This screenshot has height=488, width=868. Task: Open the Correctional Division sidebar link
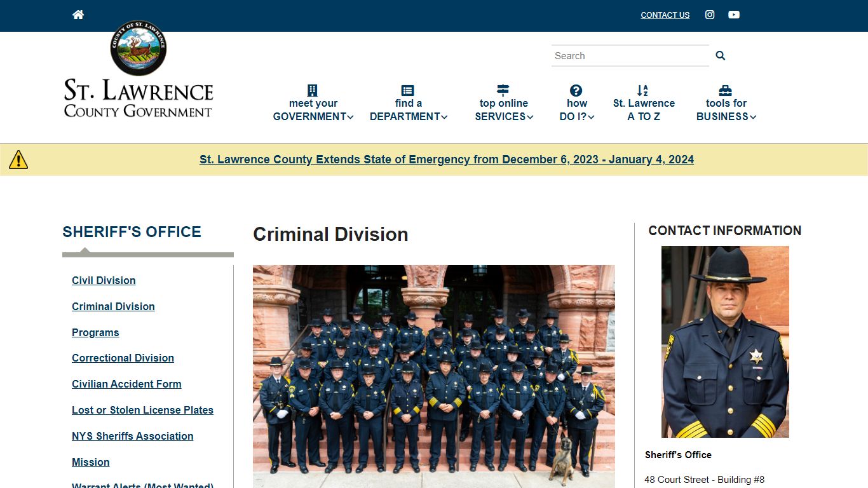(123, 358)
